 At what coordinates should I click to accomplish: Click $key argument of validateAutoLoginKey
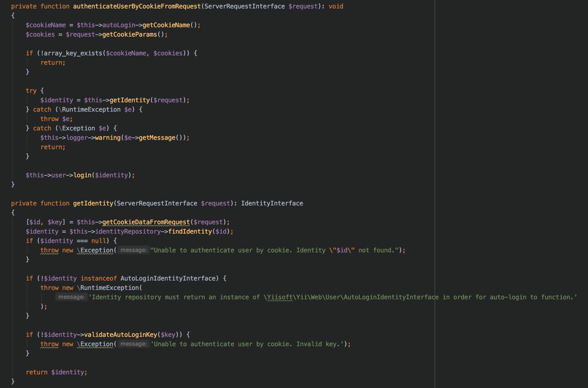tap(168, 335)
